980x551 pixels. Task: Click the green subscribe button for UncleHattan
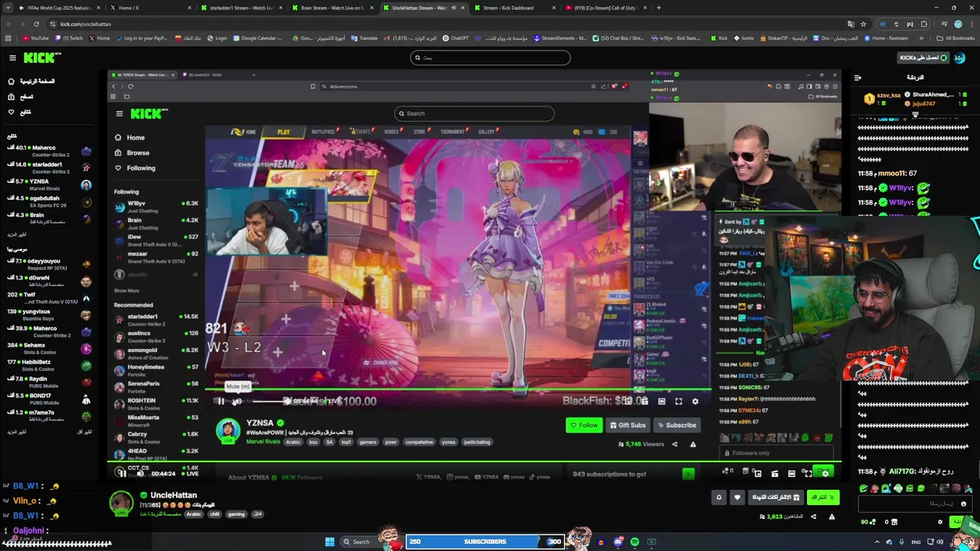coord(822,497)
